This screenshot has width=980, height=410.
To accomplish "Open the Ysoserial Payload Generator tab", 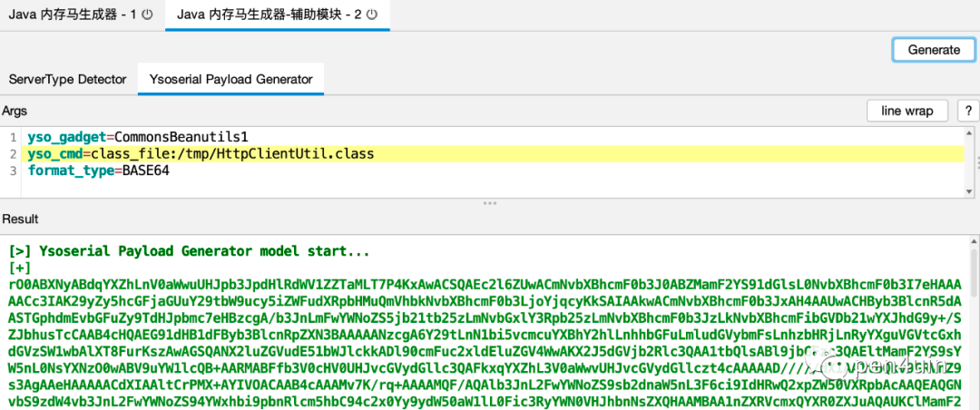I will pyautogui.click(x=230, y=80).
